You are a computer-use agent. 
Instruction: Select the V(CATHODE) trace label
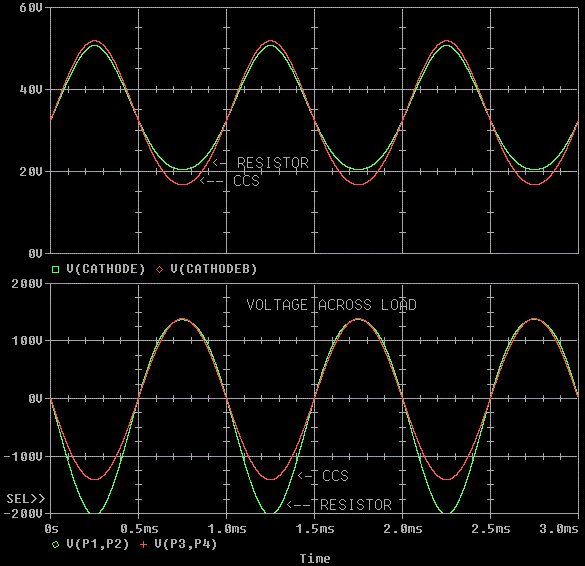pyautogui.click(x=106, y=269)
